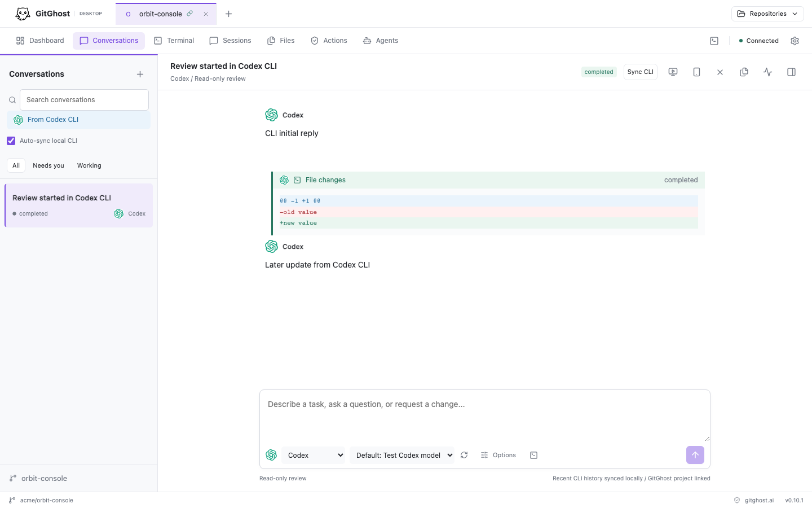Click the copy icon in conversation header

pyautogui.click(x=744, y=72)
